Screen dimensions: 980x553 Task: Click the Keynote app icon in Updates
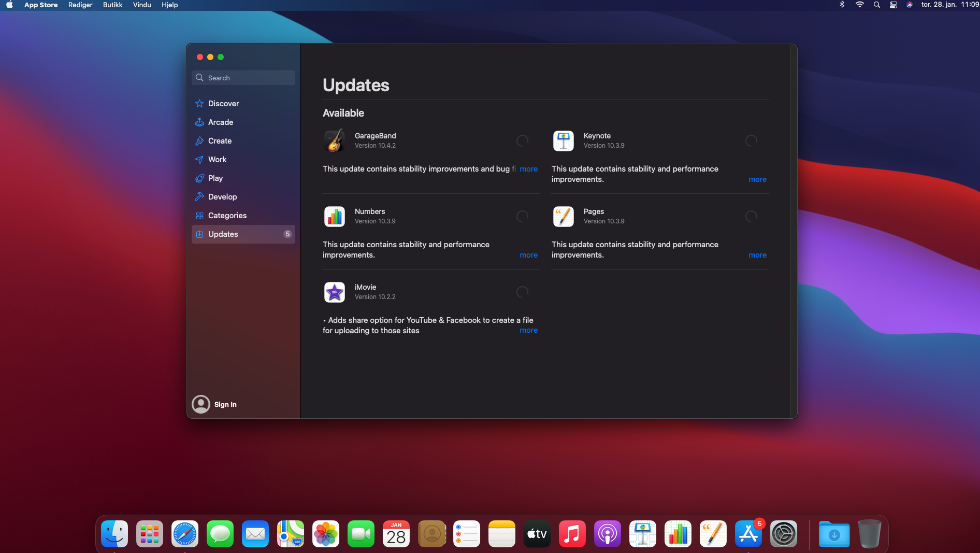(x=564, y=140)
